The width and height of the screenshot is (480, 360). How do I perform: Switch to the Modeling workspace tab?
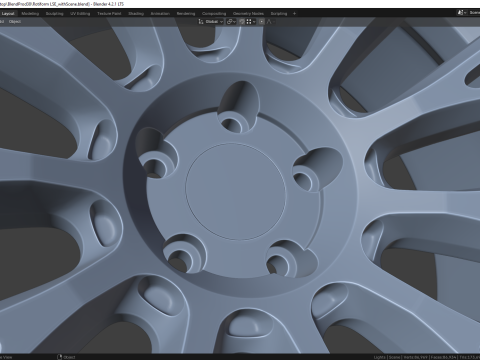[30, 14]
